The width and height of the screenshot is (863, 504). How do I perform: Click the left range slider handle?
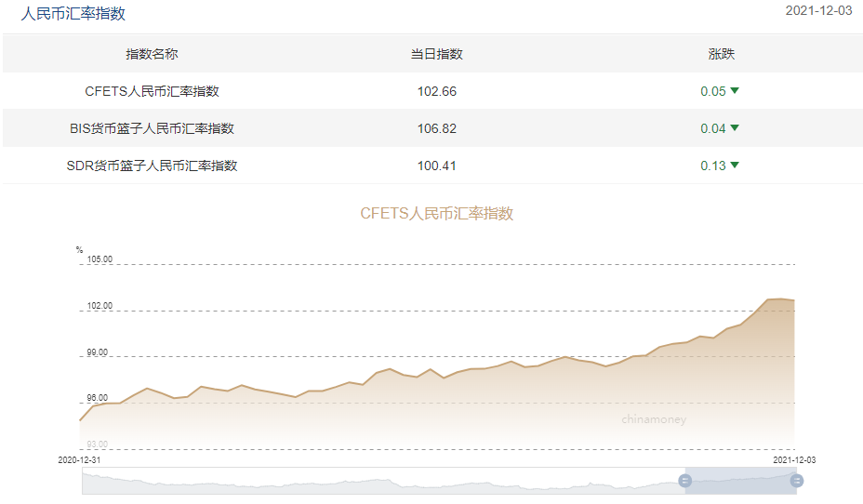tap(684, 481)
